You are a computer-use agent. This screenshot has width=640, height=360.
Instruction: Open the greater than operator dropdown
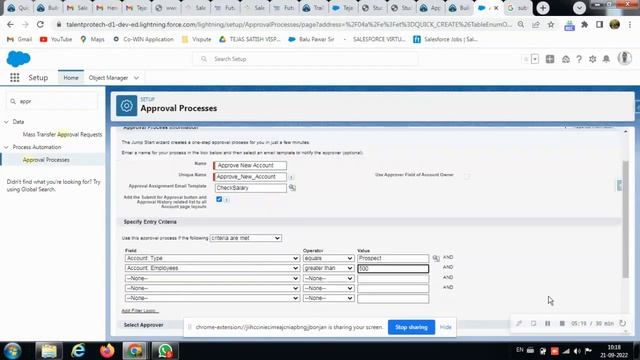[328, 268]
